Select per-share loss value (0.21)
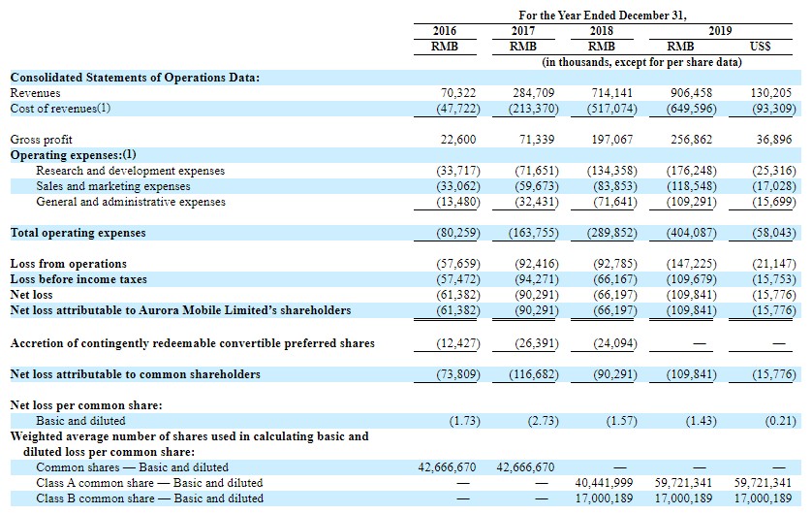Screen dimensions: 812x514 780,421
